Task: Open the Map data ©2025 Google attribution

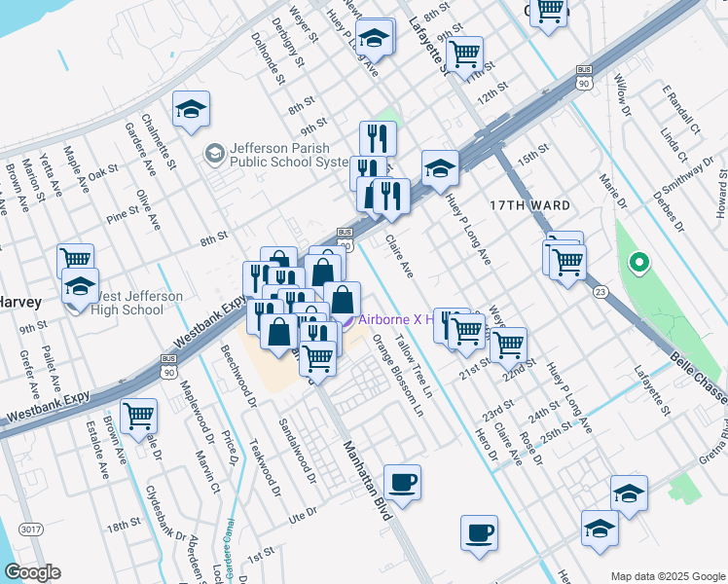Action: pyautogui.click(x=666, y=576)
